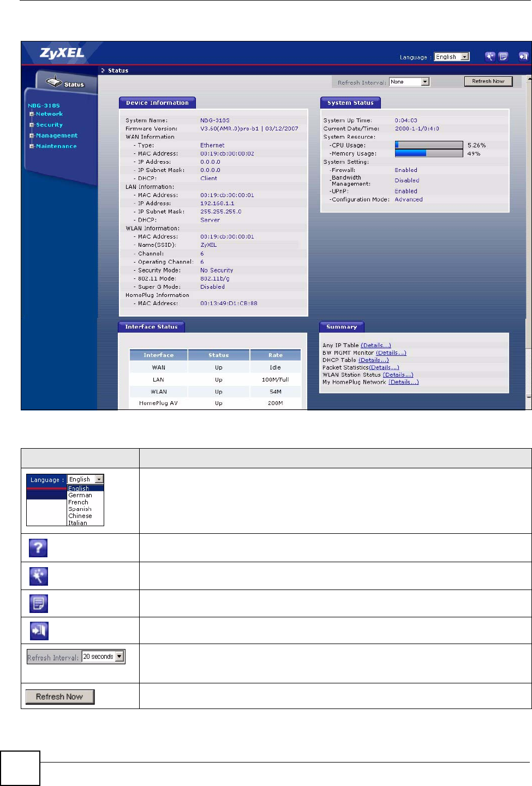Click the NBG-318S model label in sidebar

44,106
